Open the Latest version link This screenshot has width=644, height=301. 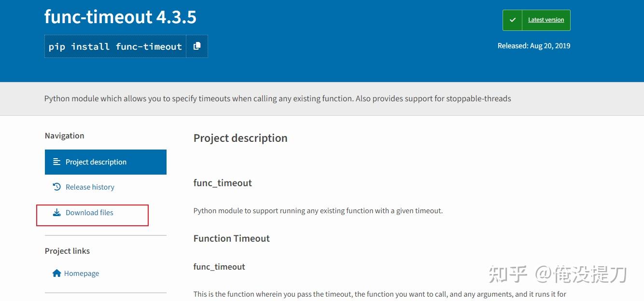coord(546,20)
